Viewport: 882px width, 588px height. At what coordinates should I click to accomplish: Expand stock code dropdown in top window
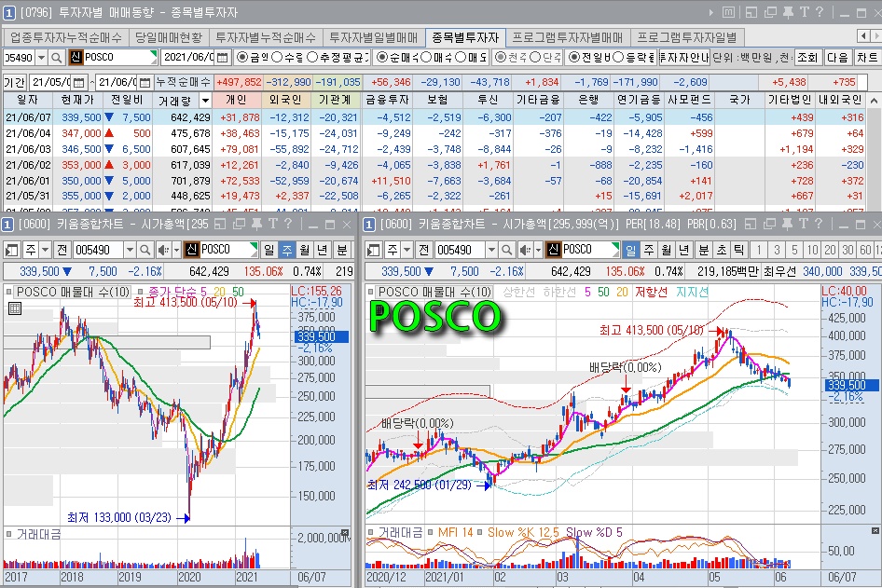[x=41, y=58]
